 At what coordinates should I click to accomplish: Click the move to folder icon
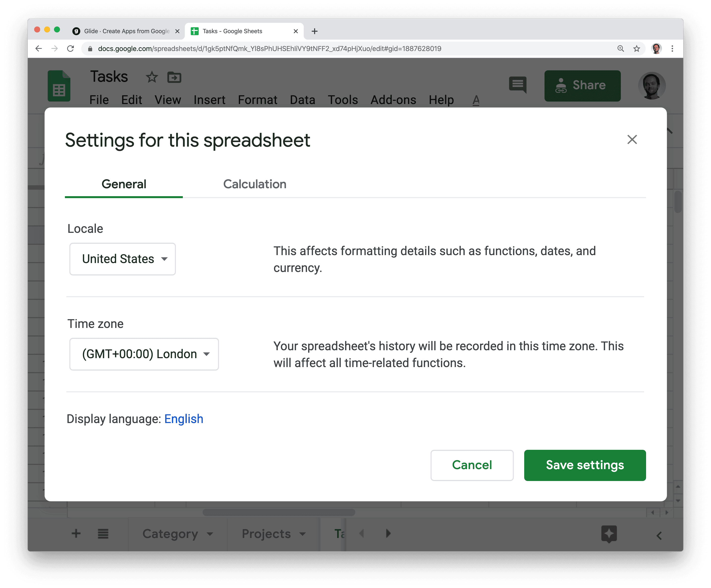pyautogui.click(x=174, y=77)
